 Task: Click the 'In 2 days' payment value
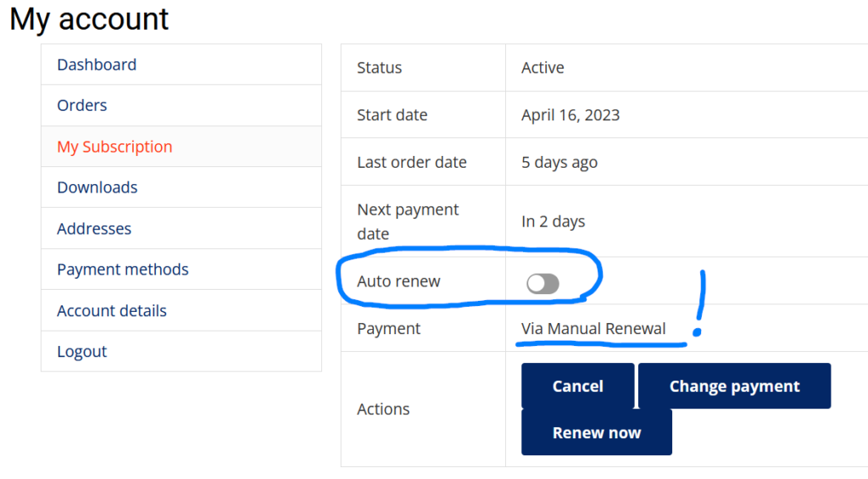[554, 221]
